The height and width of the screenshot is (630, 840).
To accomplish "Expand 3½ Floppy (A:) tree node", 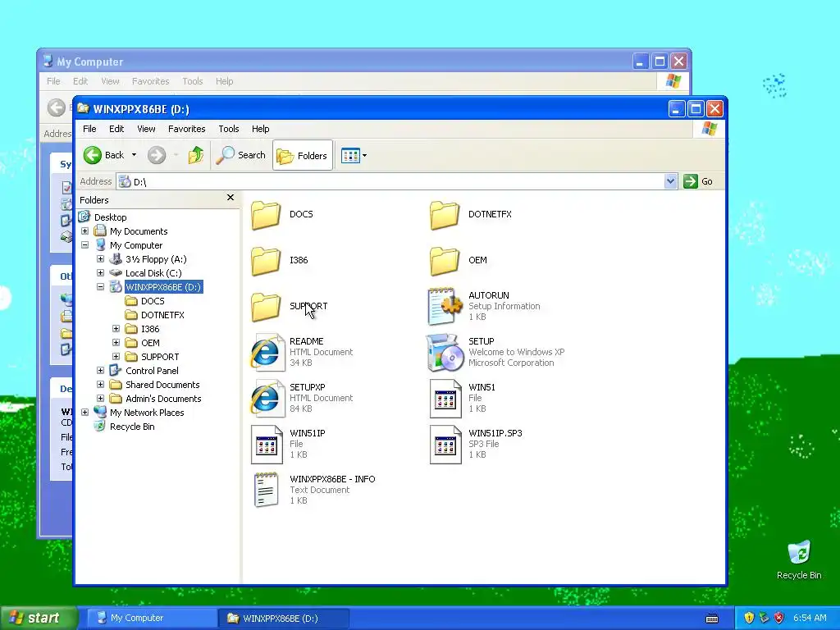I will coord(100,258).
